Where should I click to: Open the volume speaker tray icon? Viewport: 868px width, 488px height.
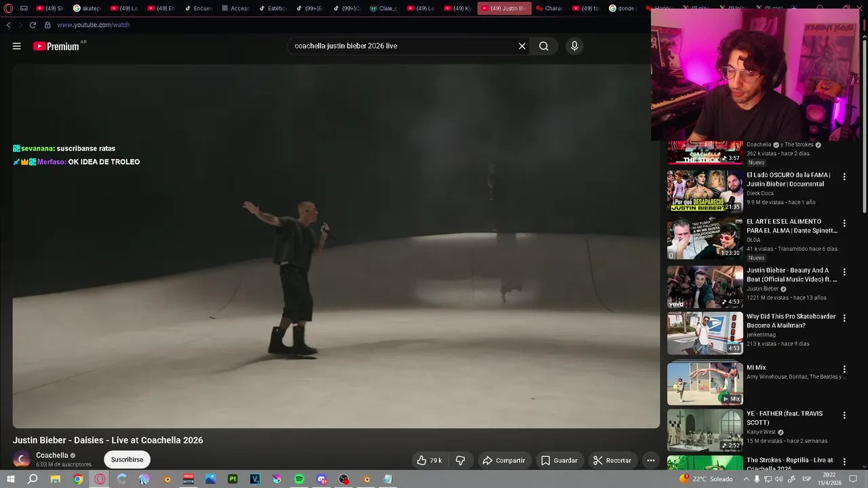(779, 479)
